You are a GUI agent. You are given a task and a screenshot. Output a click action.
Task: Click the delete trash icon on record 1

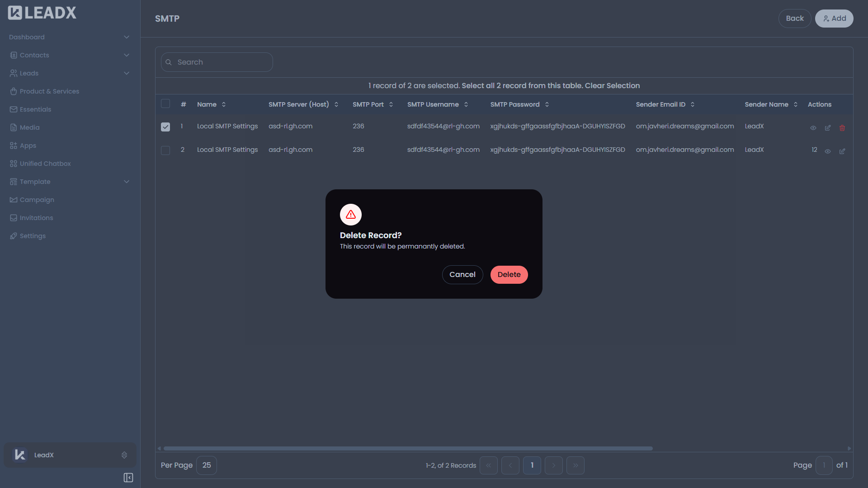[x=842, y=128]
